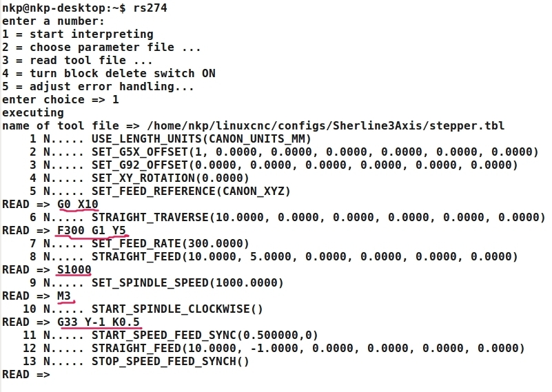Image resolution: width=552 pixels, height=392 pixels.
Task: Click the empty READ prompt on the last line
Action: coord(26,375)
